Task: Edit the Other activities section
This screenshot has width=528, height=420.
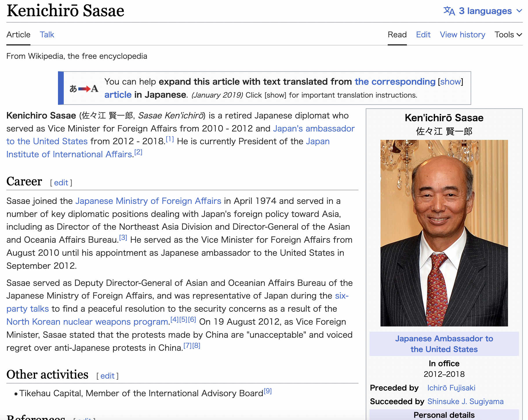Action: tap(108, 376)
